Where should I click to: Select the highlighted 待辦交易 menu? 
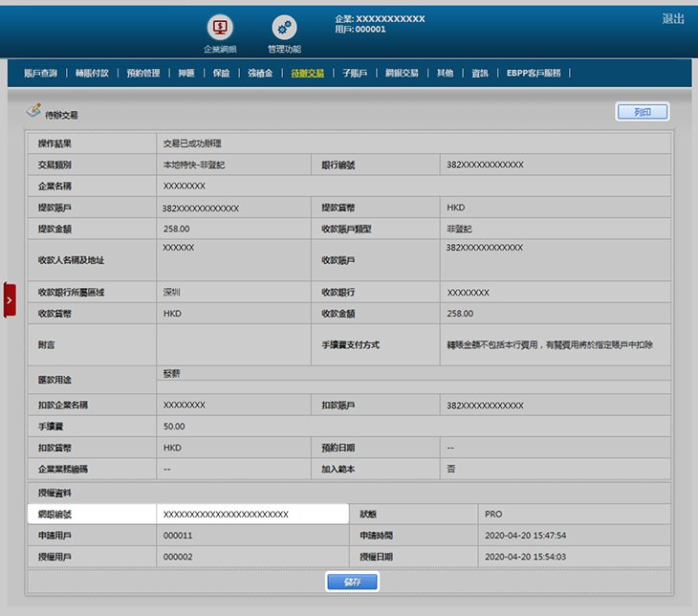[x=307, y=73]
